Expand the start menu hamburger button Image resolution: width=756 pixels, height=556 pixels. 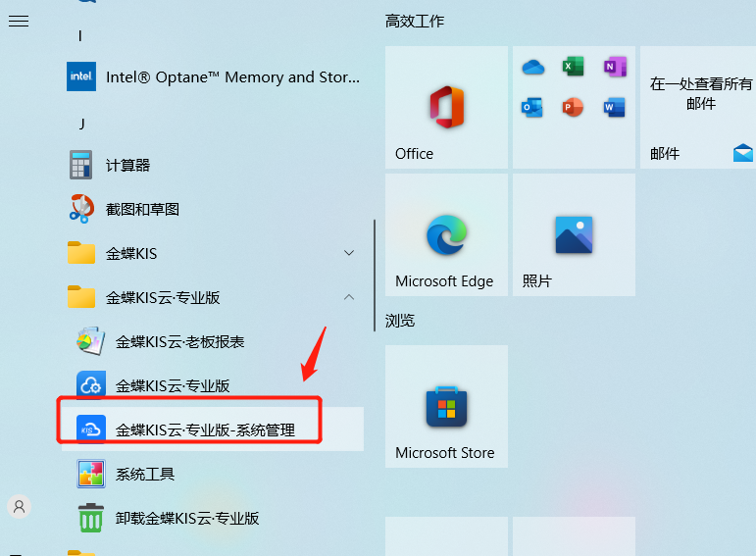point(19,22)
